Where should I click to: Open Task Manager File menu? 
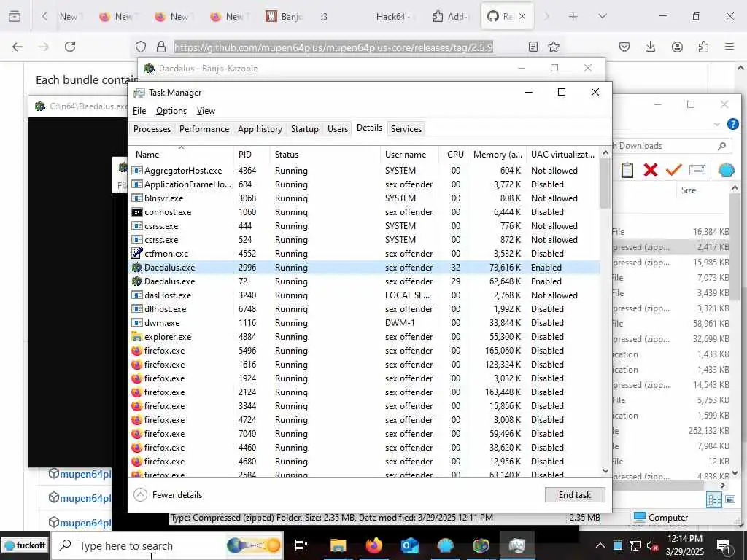pyautogui.click(x=139, y=111)
